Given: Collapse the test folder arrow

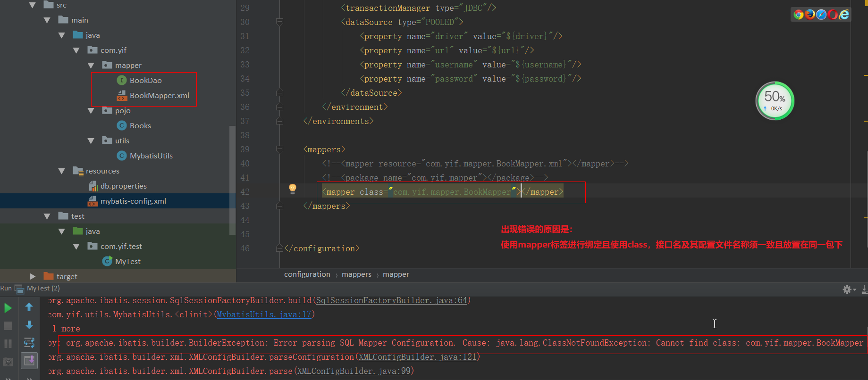Looking at the screenshot, I should pos(47,216).
